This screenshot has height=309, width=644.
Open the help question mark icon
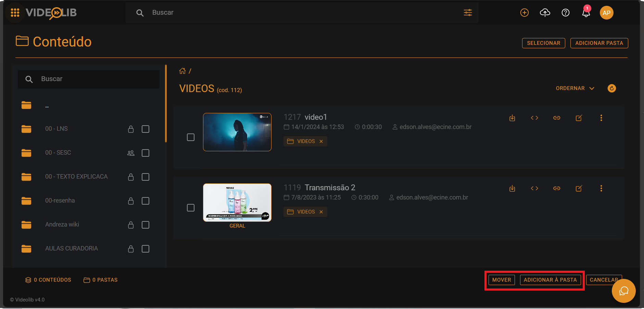[566, 13]
